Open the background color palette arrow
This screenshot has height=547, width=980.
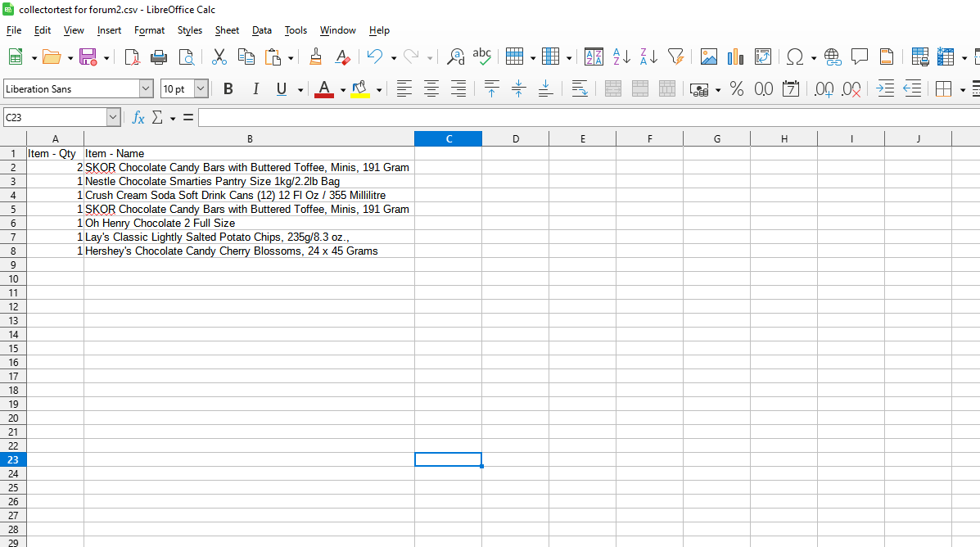pyautogui.click(x=379, y=90)
